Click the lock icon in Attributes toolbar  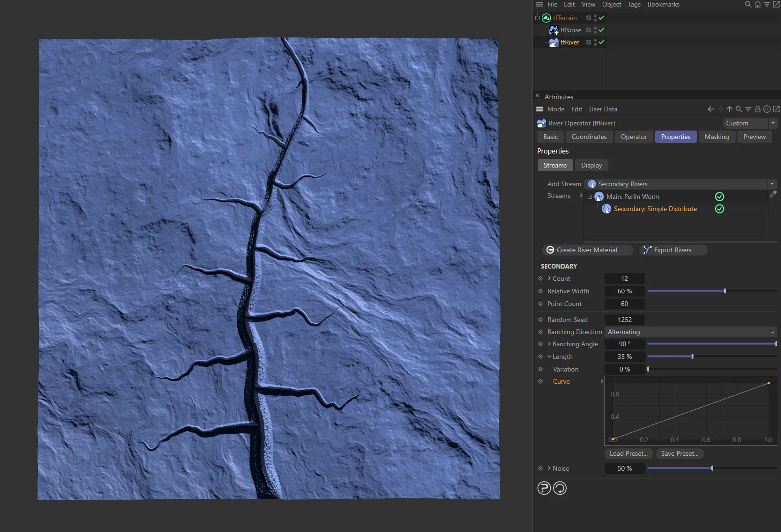757,109
